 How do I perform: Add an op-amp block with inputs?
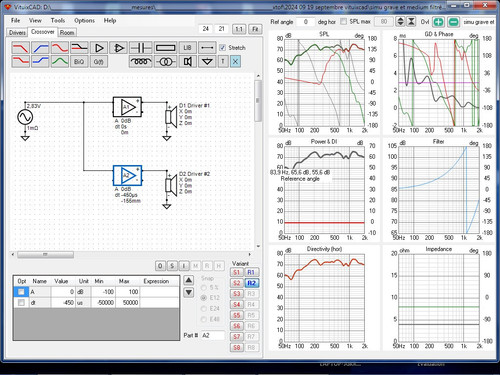coord(119,48)
